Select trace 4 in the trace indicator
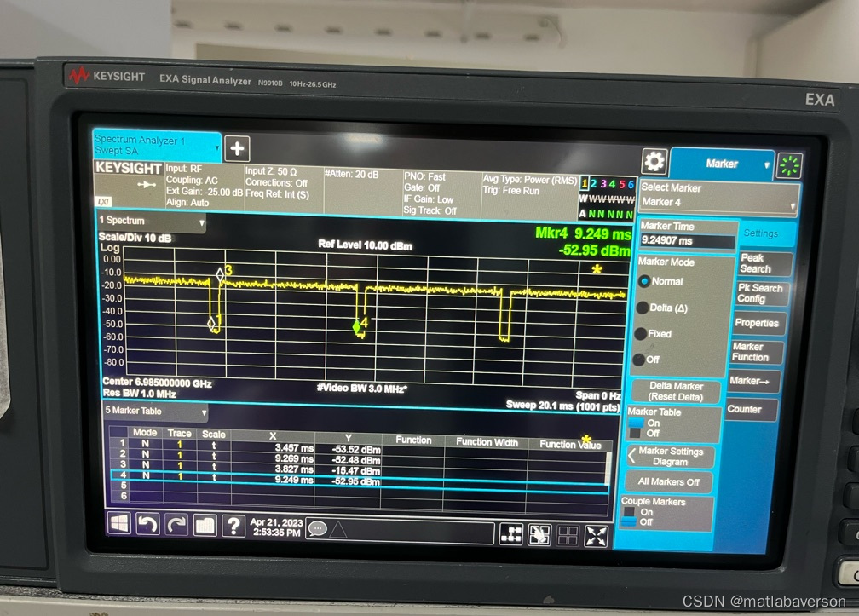Image resolution: width=859 pixels, height=616 pixels. (612, 184)
